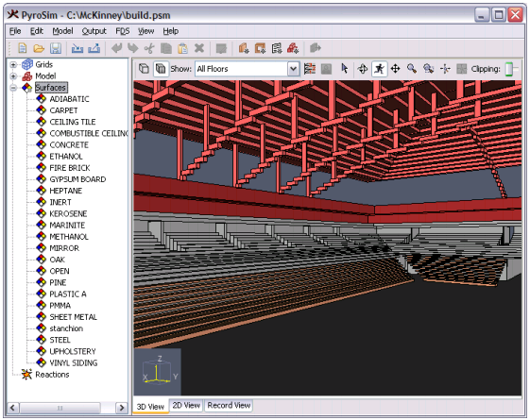Click the cut scissors icon
530x420 pixels.
[149, 48]
